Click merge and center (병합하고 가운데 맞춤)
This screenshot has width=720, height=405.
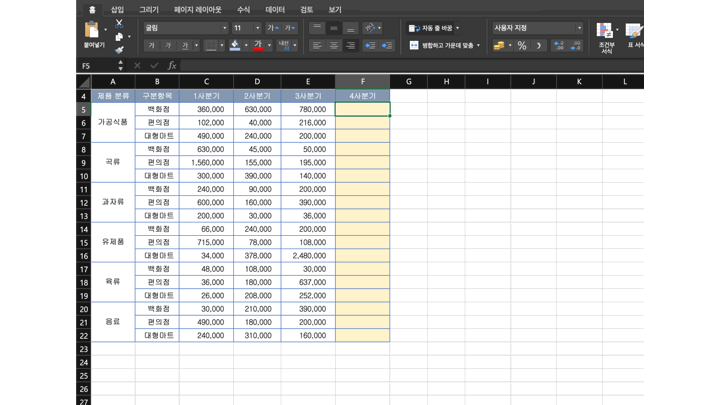click(442, 45)
